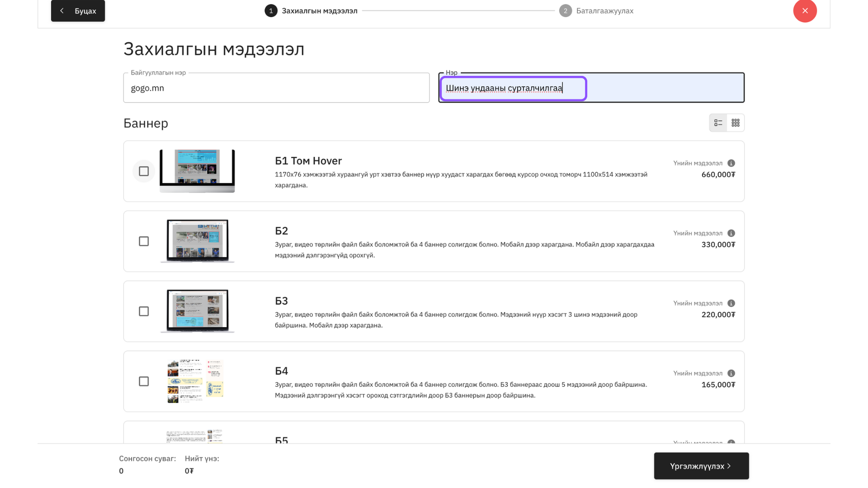Show price info for Б2 banner
The height and width of the screenshot is (488, 868).
pos(731,233)
